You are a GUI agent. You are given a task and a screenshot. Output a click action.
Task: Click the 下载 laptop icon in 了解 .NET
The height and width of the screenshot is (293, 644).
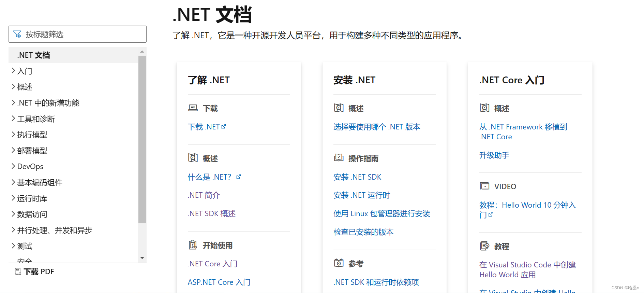point(193,108)
